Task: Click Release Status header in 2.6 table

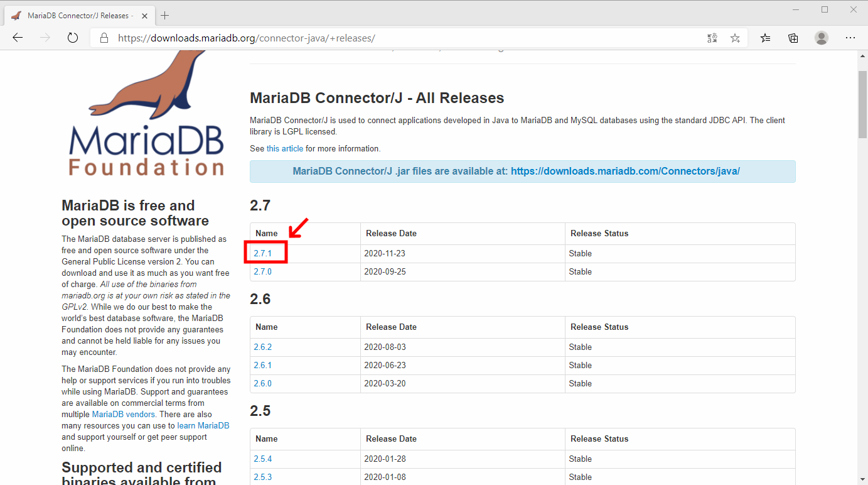Action: 599,327
